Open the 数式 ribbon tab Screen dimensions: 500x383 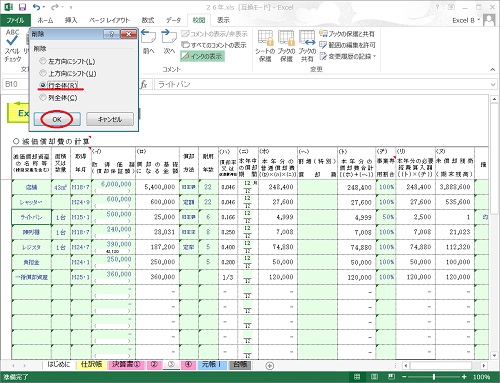click(148, 20)
